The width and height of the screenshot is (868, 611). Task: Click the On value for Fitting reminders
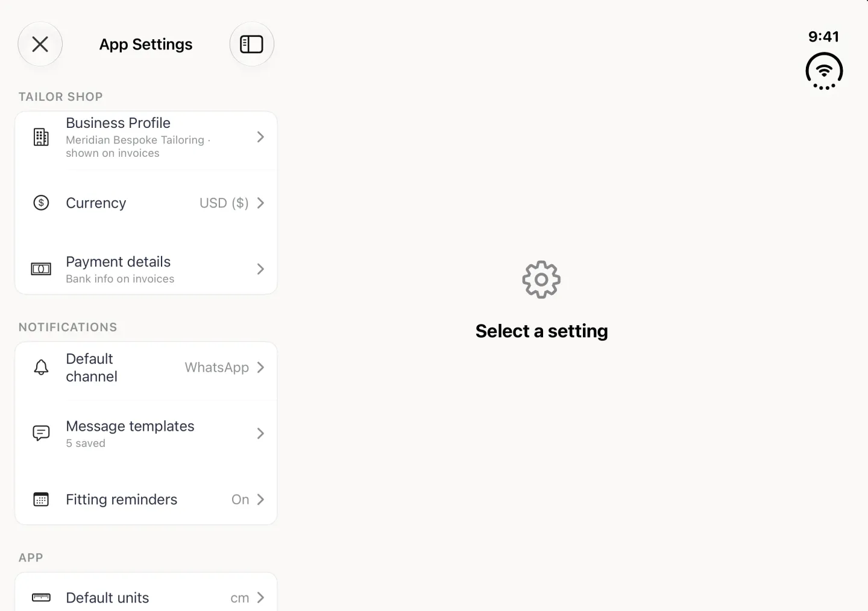click(241, 499)
